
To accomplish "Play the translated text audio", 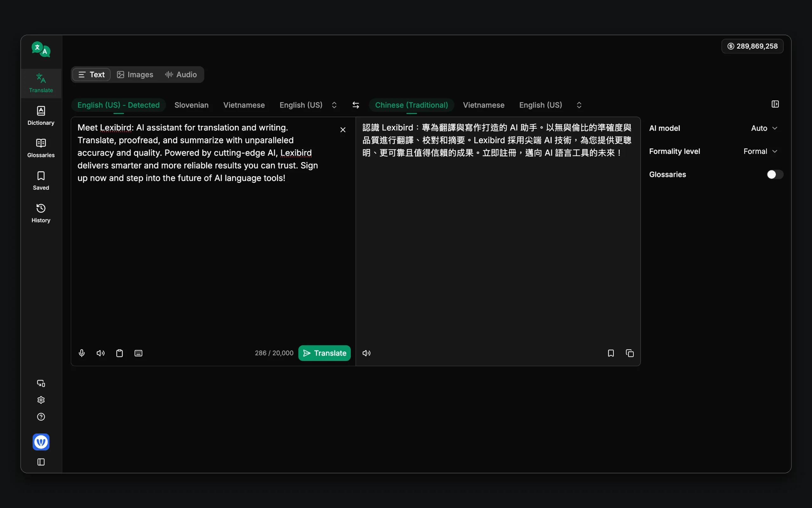I will coord(366,353).
